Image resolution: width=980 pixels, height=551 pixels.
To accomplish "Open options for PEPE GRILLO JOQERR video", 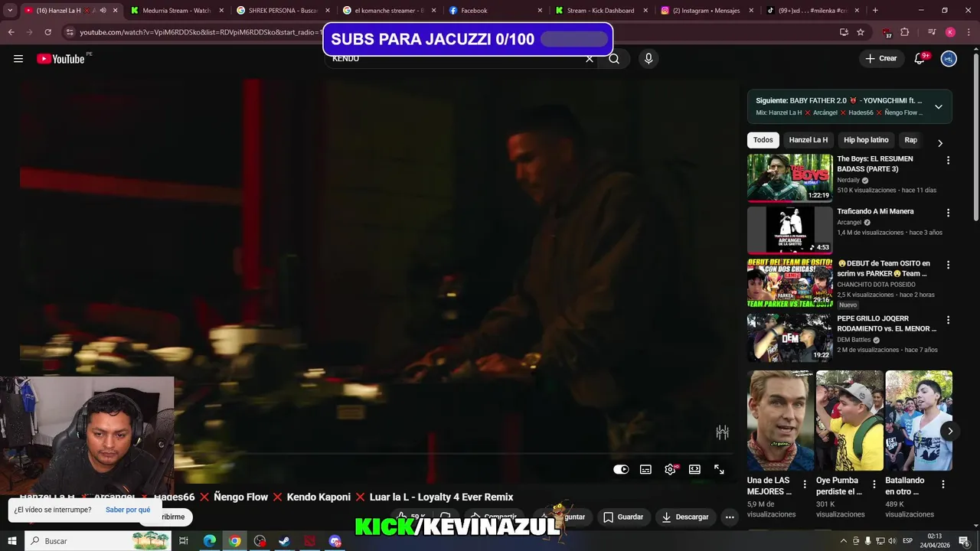I will point(948,320).
